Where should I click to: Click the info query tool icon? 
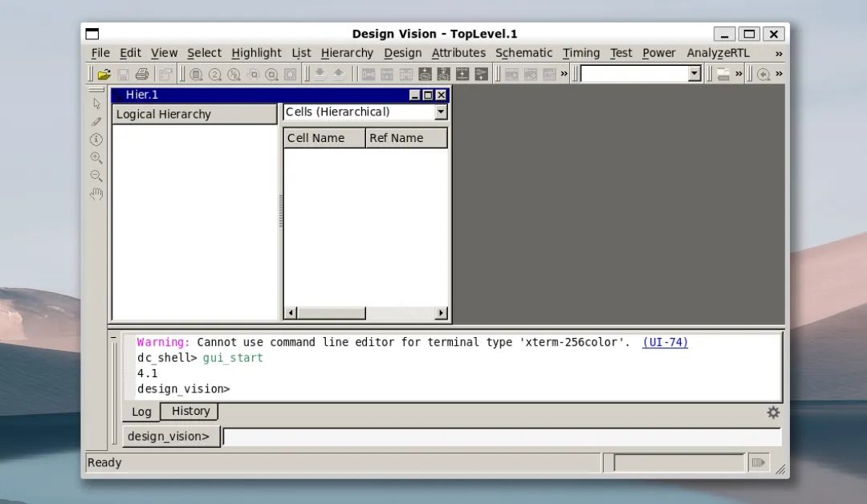tap(96, 140)
